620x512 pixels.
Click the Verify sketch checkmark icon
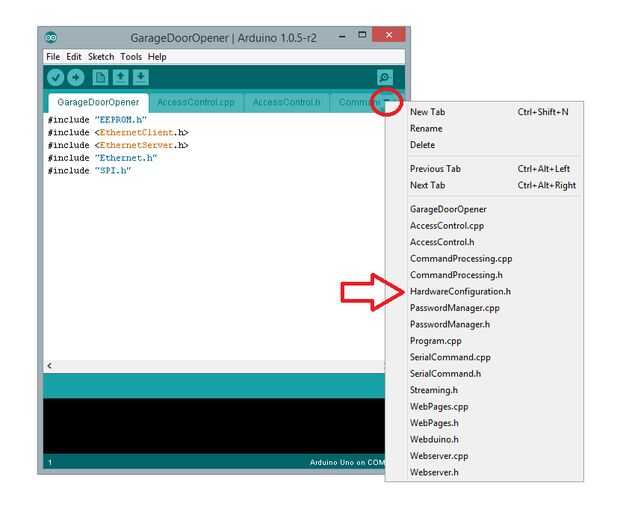55,77
